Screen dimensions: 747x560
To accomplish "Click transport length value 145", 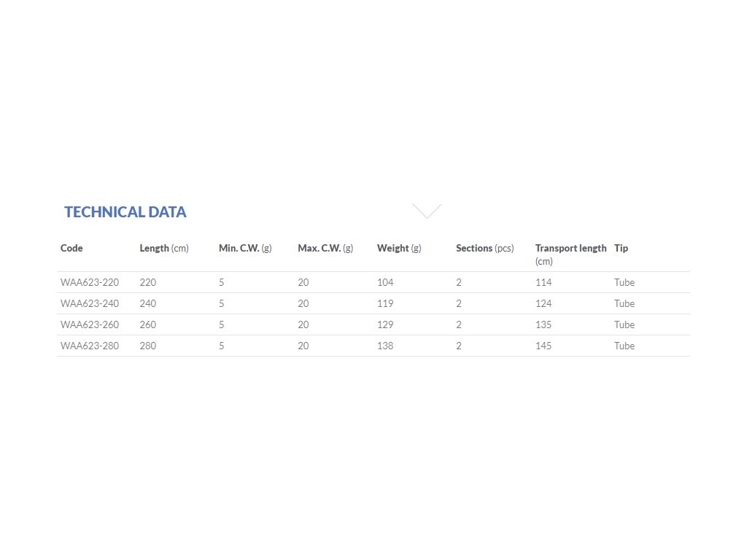I will tap(543, 346).
